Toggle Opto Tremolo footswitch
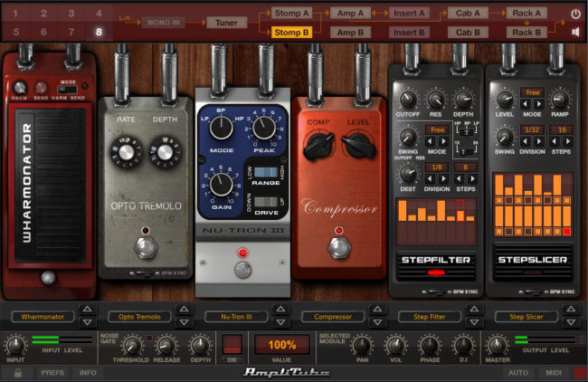The image size is (588, 382). pos(146,248)
